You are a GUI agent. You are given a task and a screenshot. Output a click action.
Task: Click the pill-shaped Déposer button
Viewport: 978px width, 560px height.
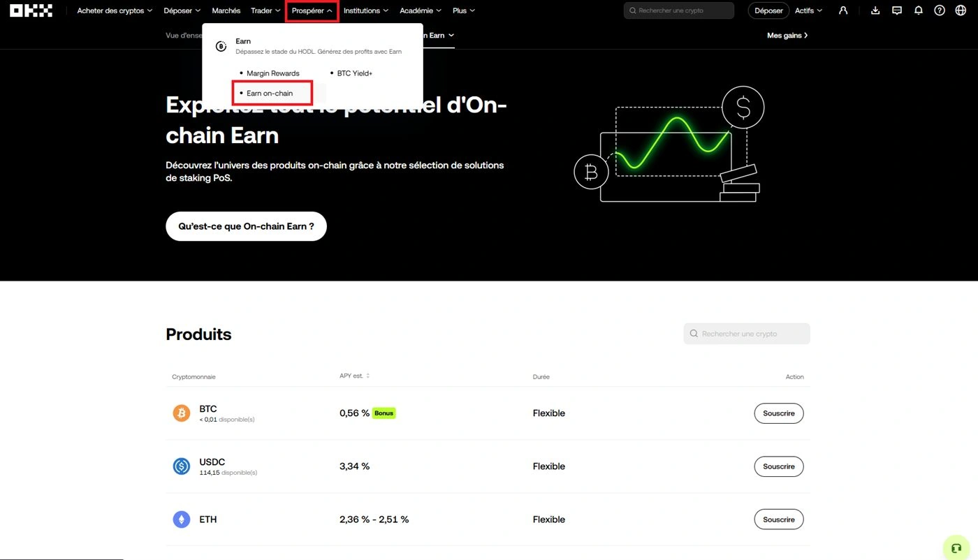(x=768, y=10)
